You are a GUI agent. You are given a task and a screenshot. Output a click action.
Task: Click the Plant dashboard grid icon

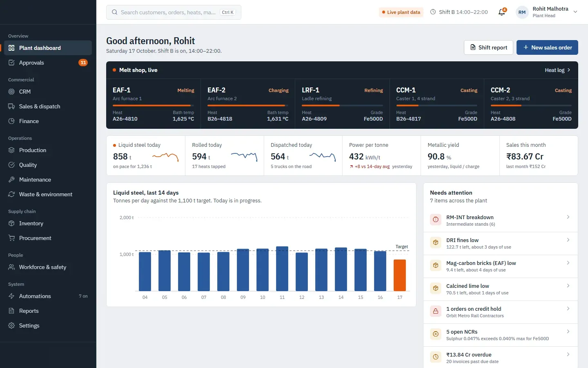pos(11,48)
